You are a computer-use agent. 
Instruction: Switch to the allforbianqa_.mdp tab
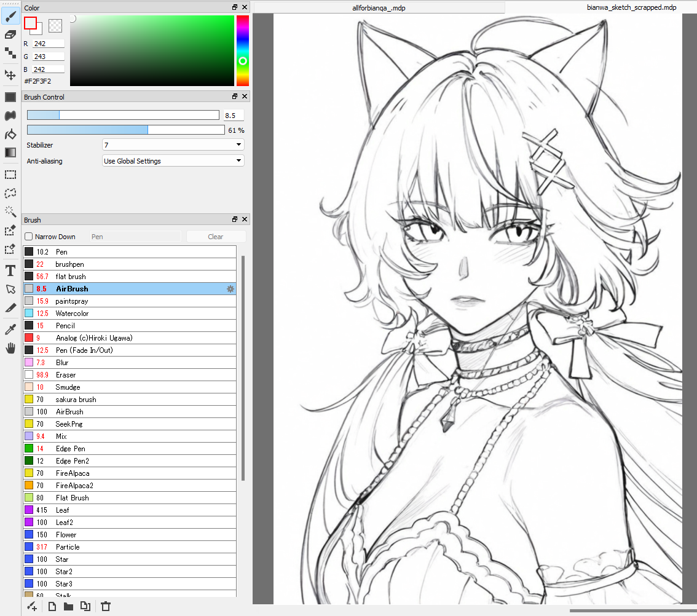(x=379, y=7)
